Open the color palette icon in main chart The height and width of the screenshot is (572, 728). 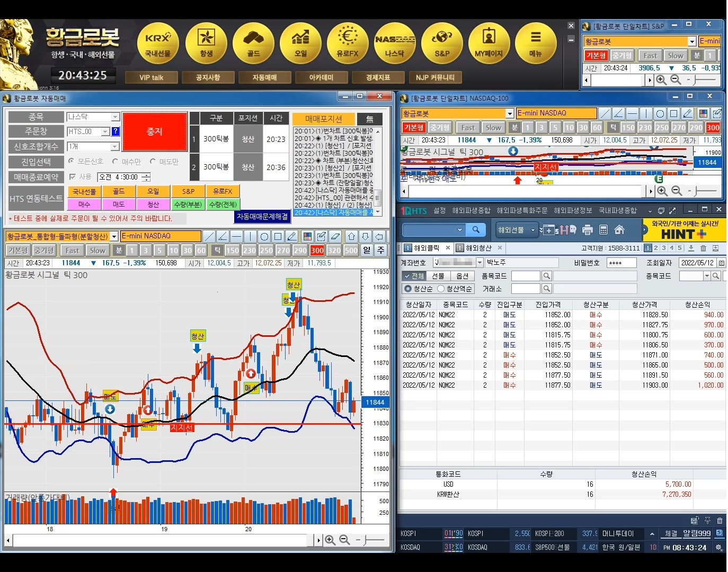pos(307,236)
